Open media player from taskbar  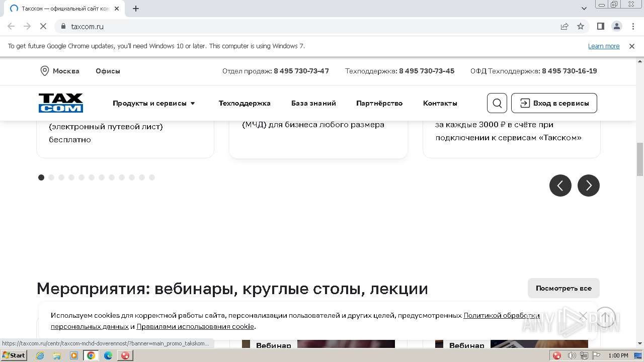click(74, 355)
